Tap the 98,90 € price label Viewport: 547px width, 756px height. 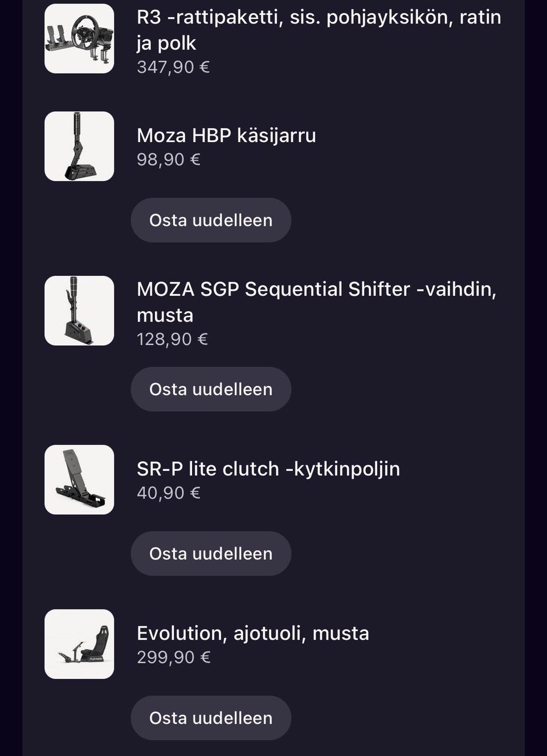169,160
